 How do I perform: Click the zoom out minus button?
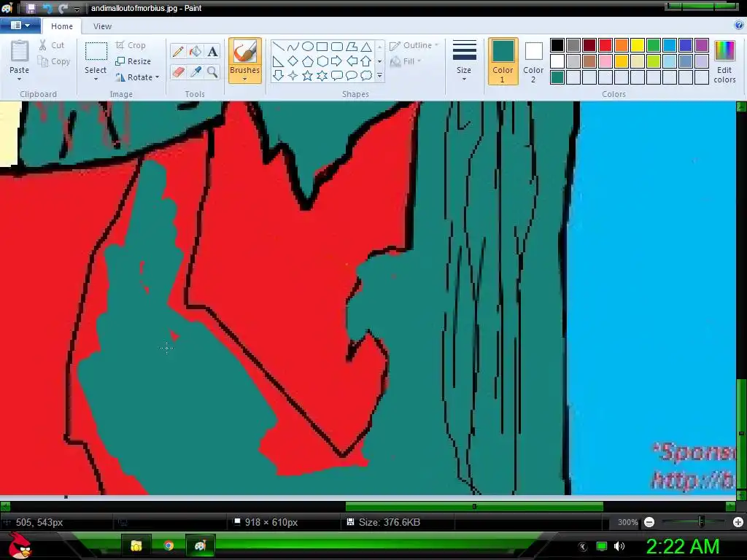point(649,522)
